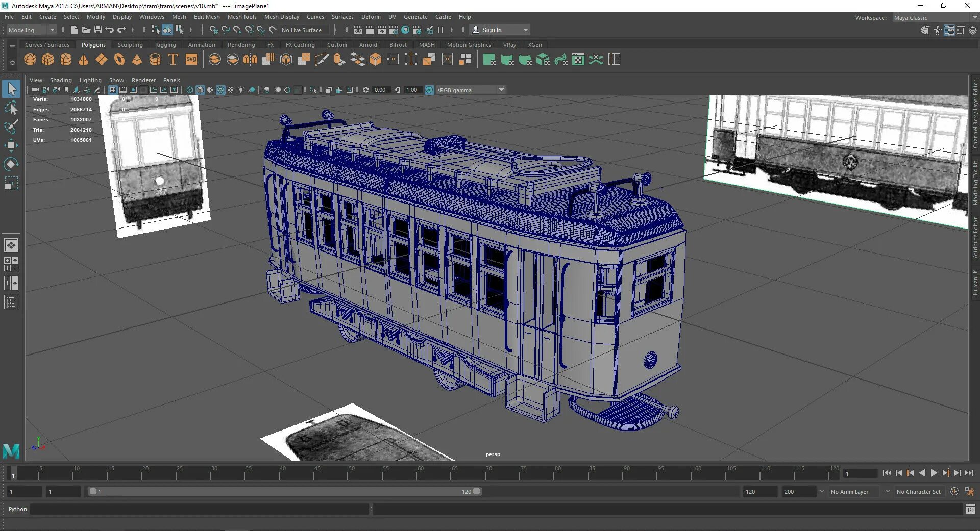Screen dimensions: 980x531
Task: Click the current frame number field
Action: click(860, 474)
